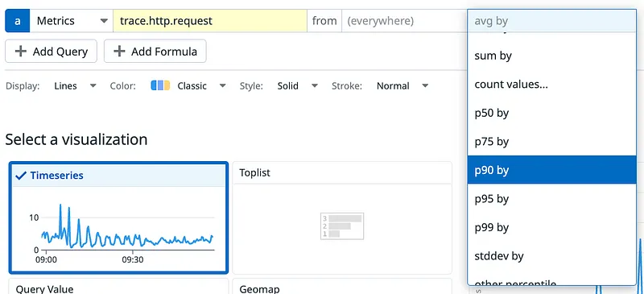644x294 pixels.
Task: Click the Classic color palette icon
Action: (160, 85)
